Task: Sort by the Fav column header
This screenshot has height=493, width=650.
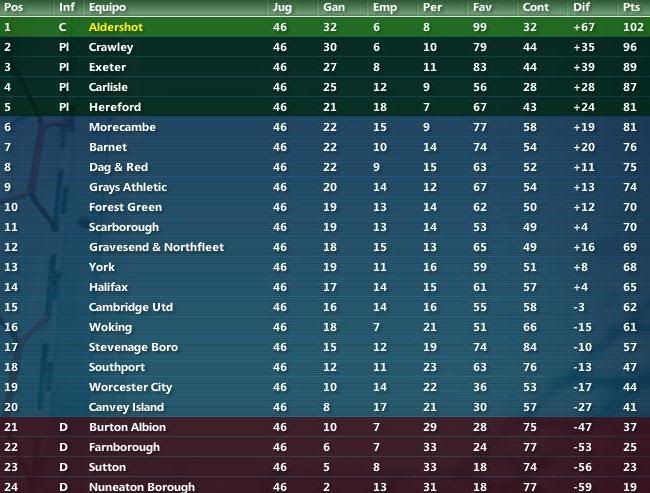Action: tap(482, 7)
